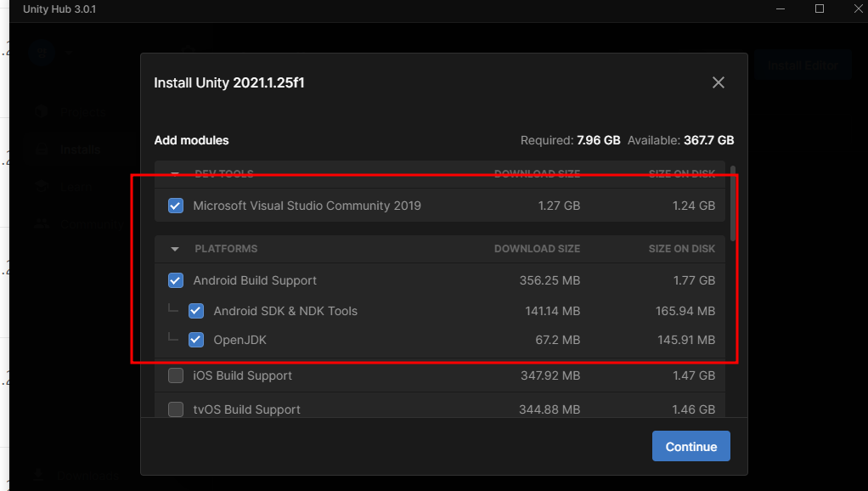Click the 'Install Unity 2021.1.25f1' title

tap(229, 82)
